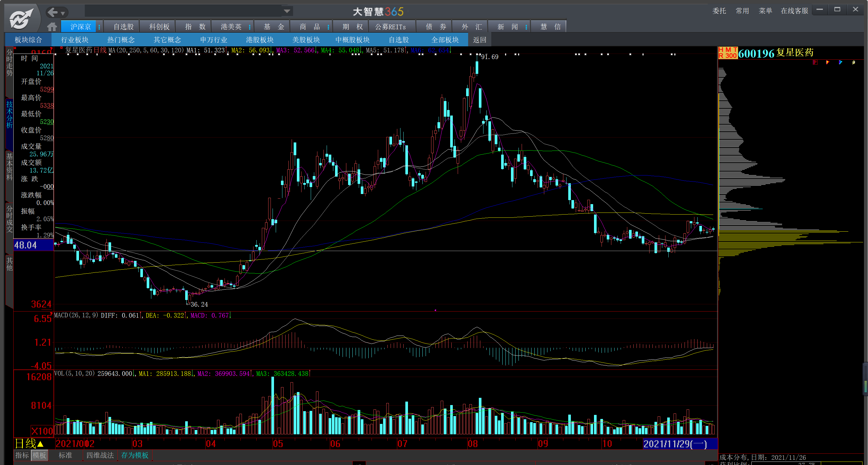Click the red cost distribution chart icon
Screen dimensions: 868x465
pyautogui.click(x=815, y=62)
